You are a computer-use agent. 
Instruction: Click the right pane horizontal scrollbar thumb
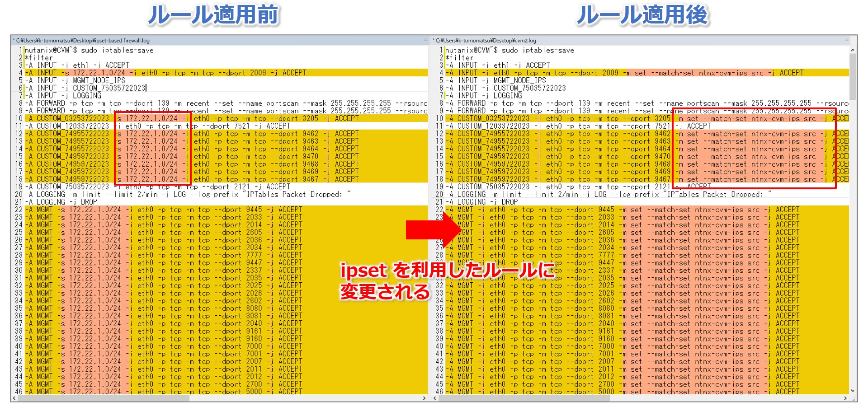pyautogui.click(x=524, y=398)
